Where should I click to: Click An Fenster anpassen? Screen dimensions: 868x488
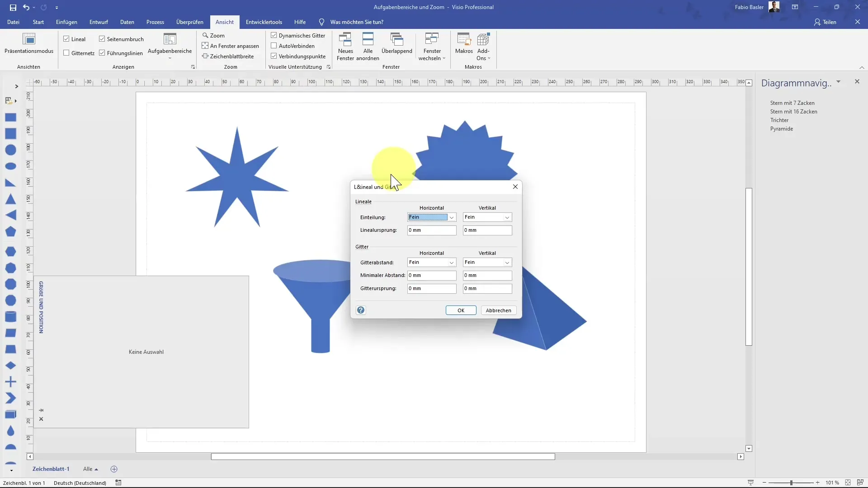(231, 46)
